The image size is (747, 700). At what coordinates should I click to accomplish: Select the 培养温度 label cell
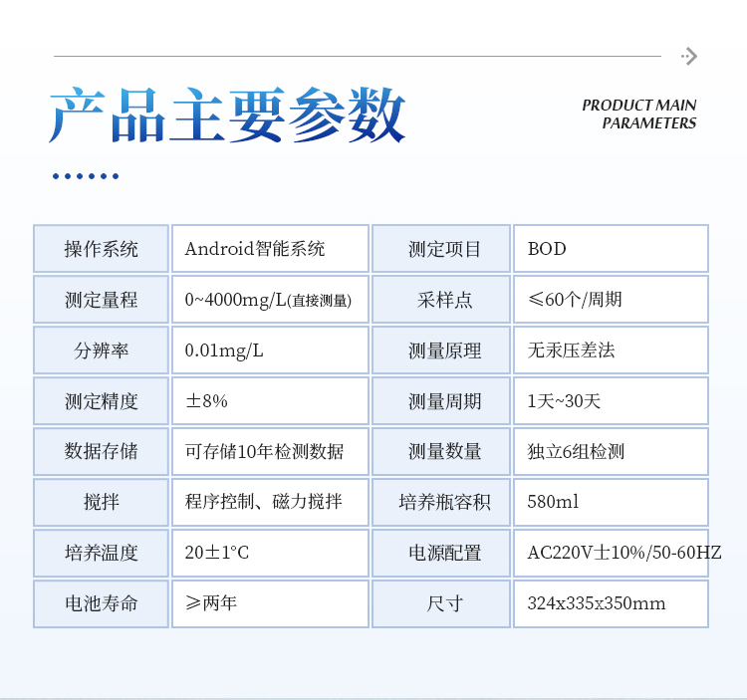click(101, 553)
